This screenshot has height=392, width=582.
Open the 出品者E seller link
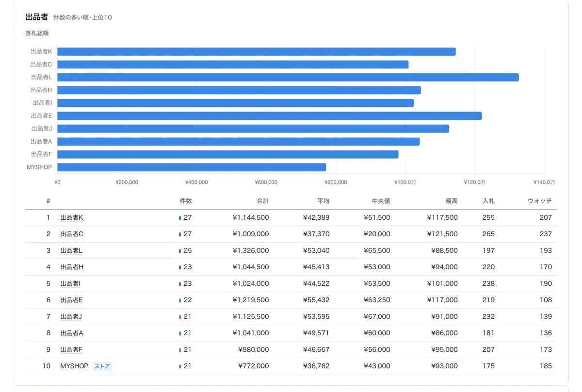(71, 300)
